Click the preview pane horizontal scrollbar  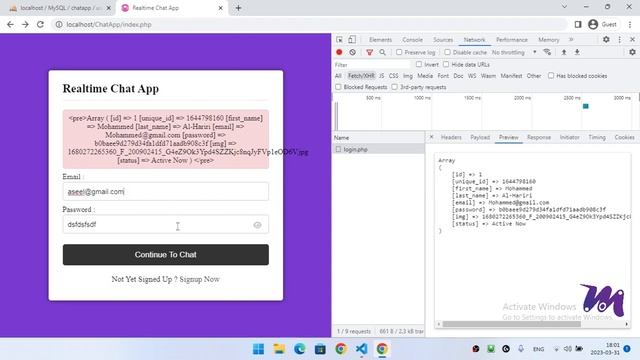[511, 324]
